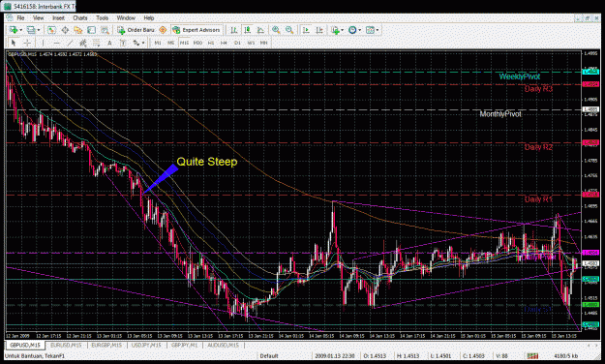The height and width of the screenshot is (364, 605).
Task: Show the Market Watch panel
Action: (x=51, y=30)
